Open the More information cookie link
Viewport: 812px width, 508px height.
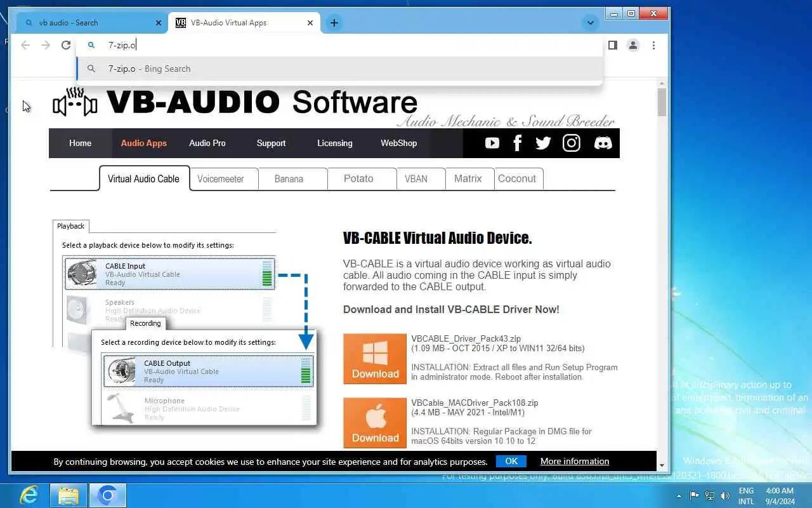[x=575, y=462]
